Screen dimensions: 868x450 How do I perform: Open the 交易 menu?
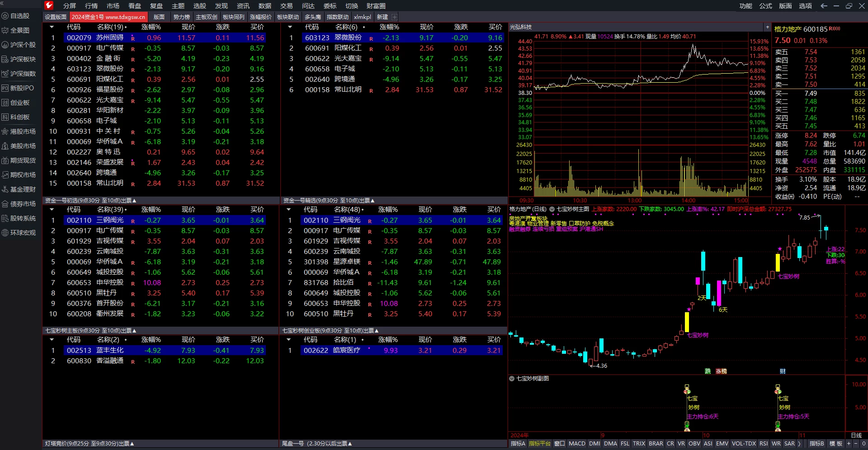[x=287, y=6]
